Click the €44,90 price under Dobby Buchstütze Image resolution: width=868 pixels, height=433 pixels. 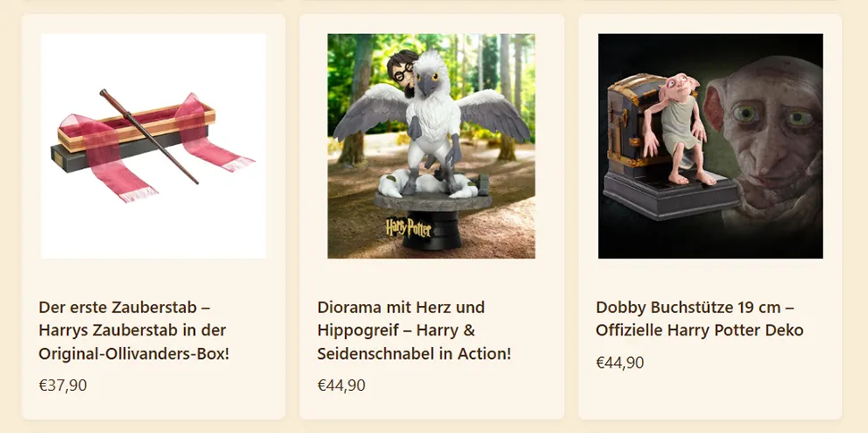(x=620, y=362)
